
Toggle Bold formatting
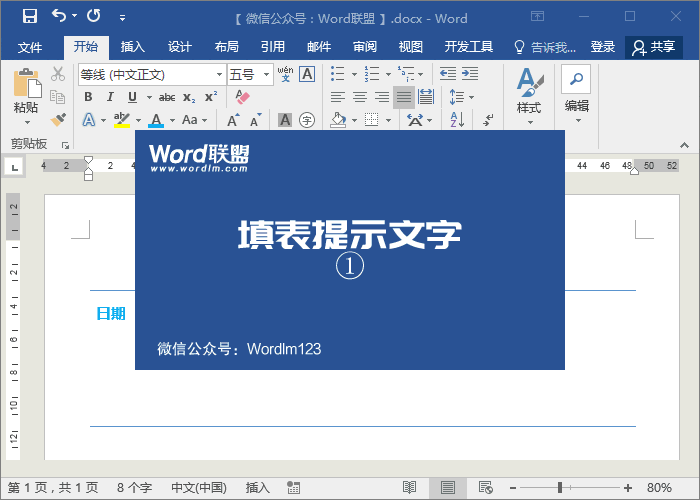tap(88, 97)
